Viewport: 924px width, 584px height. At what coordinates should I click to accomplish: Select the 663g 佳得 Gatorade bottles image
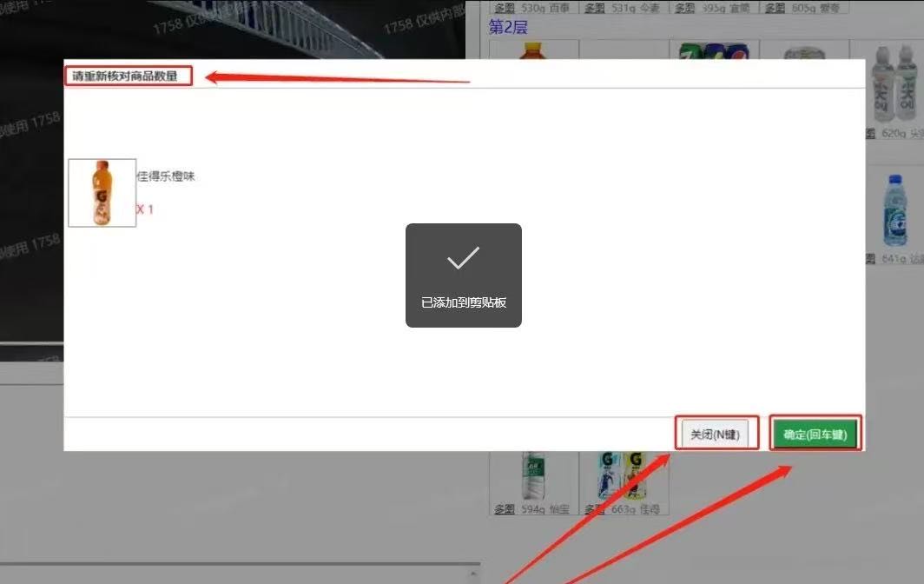[x=623, y=475]
